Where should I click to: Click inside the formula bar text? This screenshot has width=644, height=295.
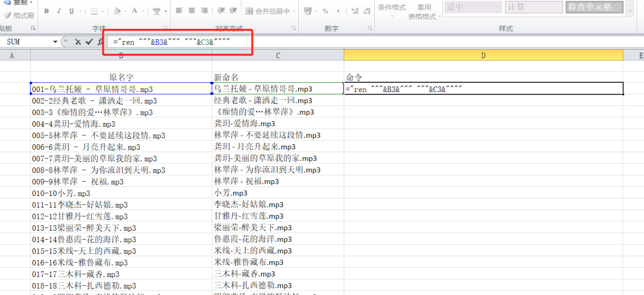pos(172,42)
